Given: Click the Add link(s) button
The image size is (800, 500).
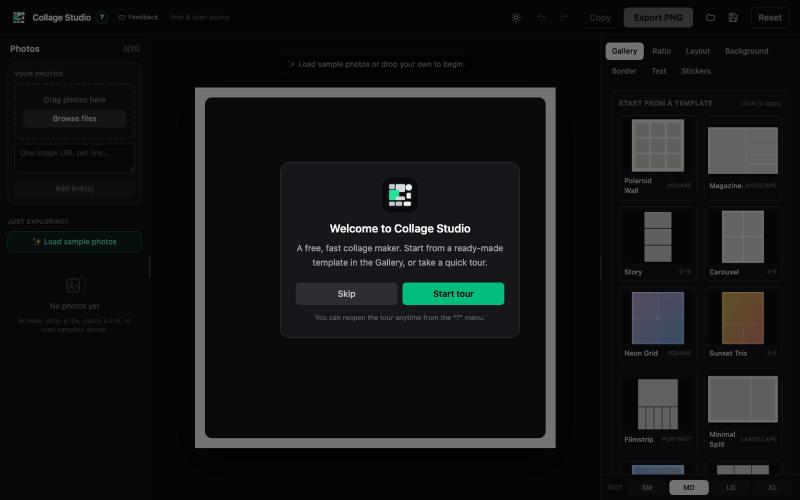Looking at the screenshot, I should click(x=74, y=188).
